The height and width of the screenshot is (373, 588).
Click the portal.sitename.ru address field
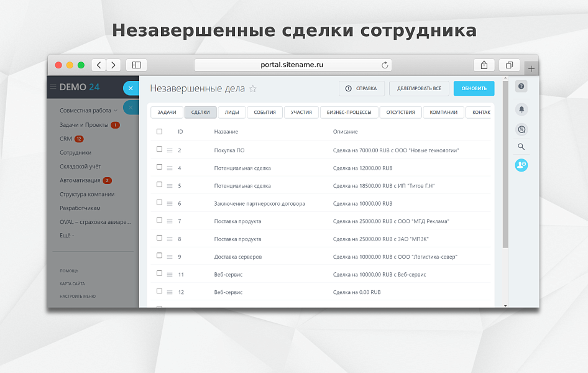point(292,65)
